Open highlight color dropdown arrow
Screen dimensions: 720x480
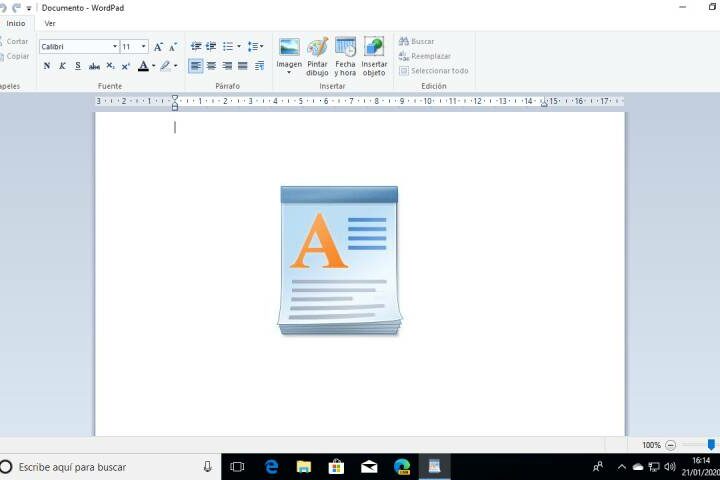coord(175,66)
